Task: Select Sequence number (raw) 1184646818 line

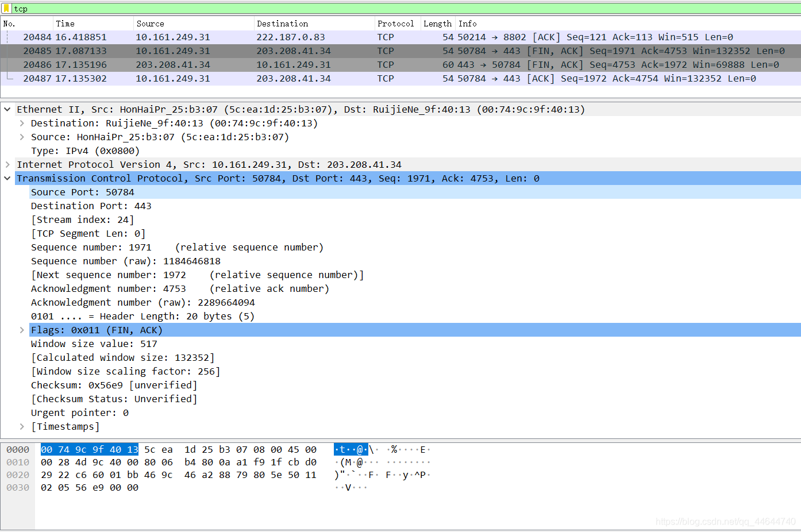Action: click(x=125, y=261)
